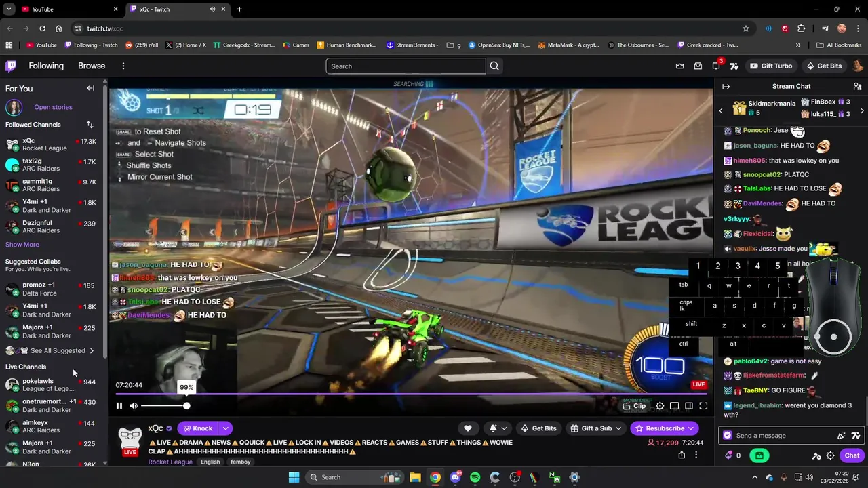Viewport: 868px width, 488px height.
Task: Collapse the For You sidebar
Action: click(90, 88)
